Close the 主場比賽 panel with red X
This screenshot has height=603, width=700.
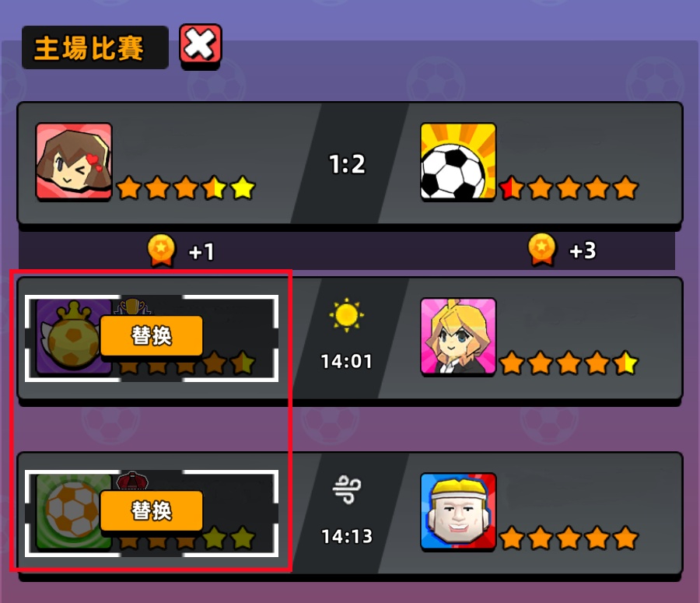click(201, 44)
